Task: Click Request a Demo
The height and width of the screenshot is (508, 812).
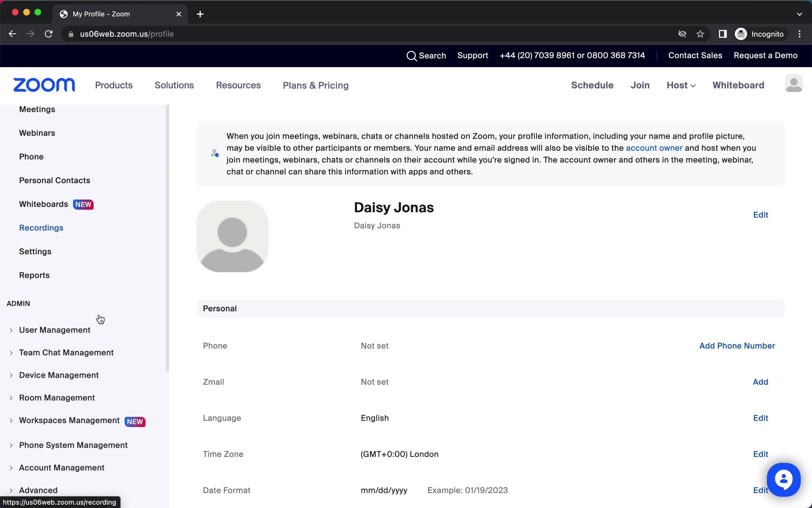Action: pos(765,55)
